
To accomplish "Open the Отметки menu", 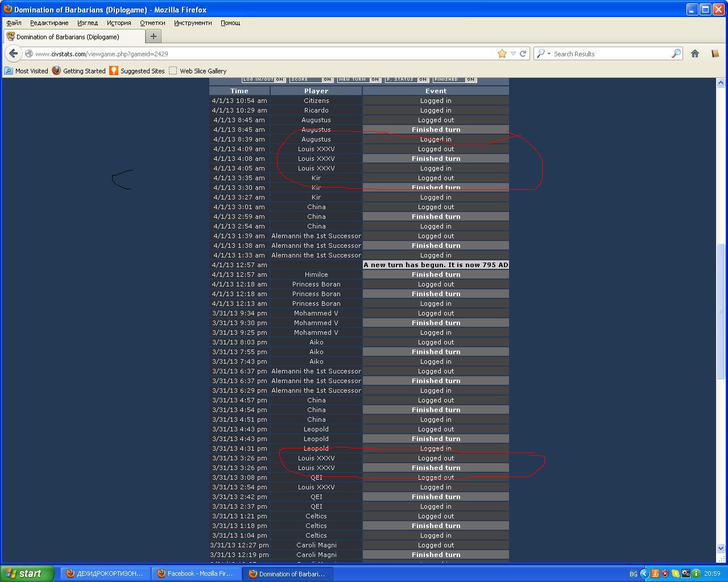I will click(x=152, y=23).
